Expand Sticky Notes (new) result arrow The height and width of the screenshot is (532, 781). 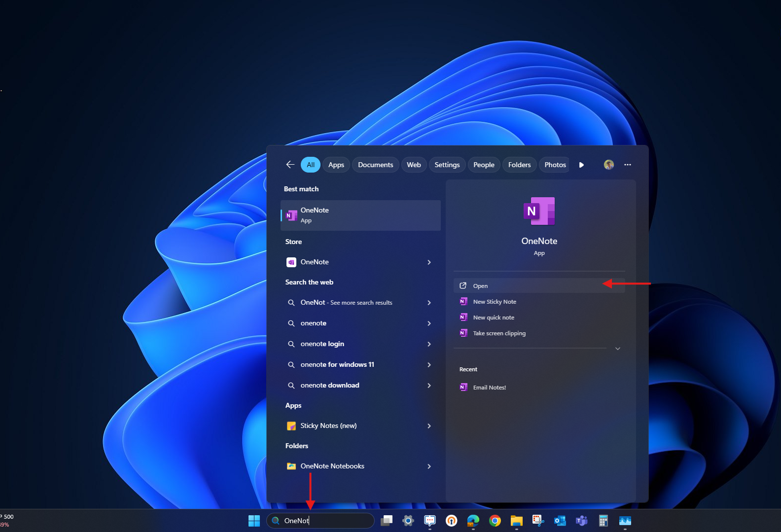pos(429,426)
